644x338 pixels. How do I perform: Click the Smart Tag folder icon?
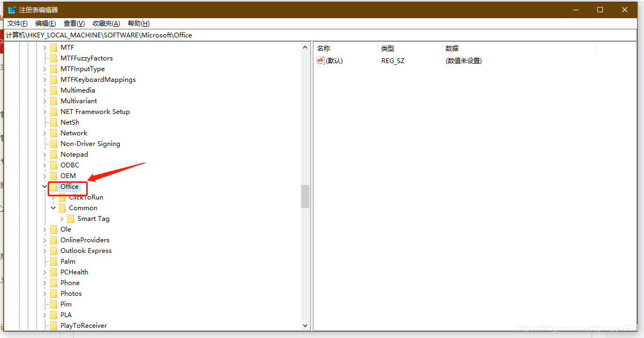point(71,219)
